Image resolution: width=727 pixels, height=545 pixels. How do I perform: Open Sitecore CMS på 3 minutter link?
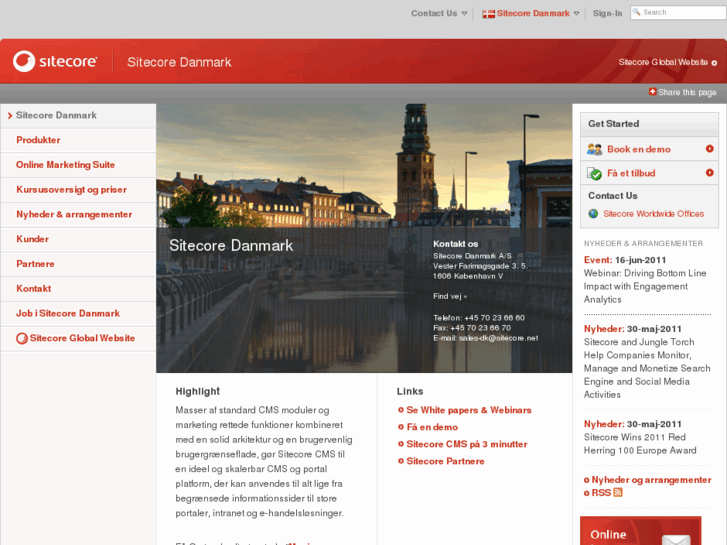tap(467, 444)
